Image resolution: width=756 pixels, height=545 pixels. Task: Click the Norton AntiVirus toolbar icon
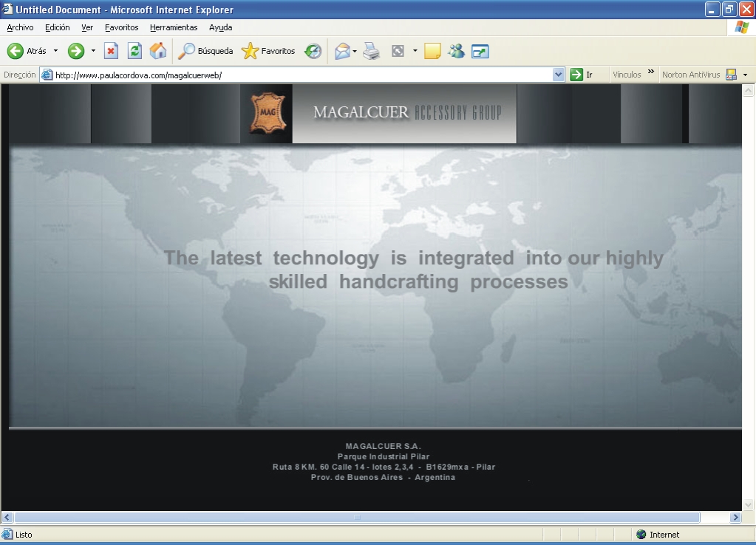[x=732, y=75]
